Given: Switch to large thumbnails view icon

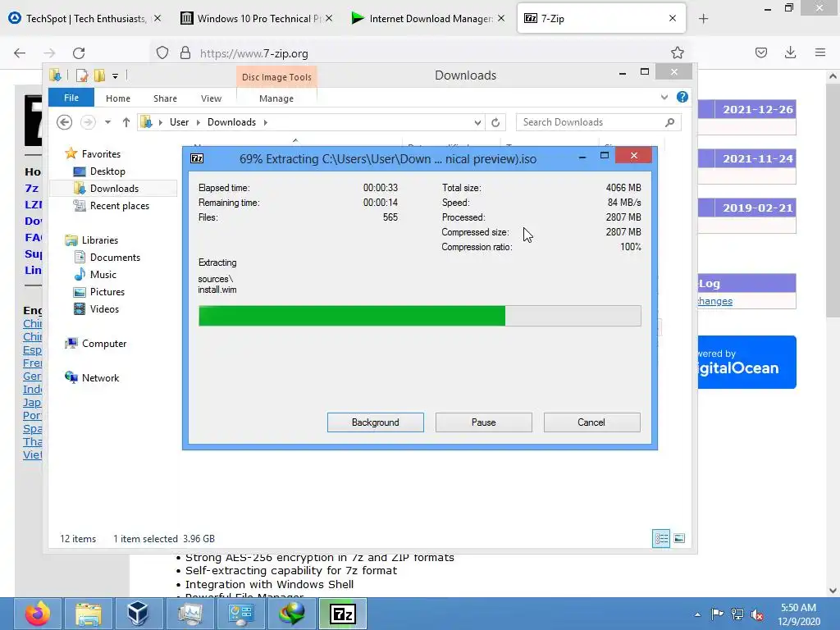Looking at the screenshot, I should [679, 538].
